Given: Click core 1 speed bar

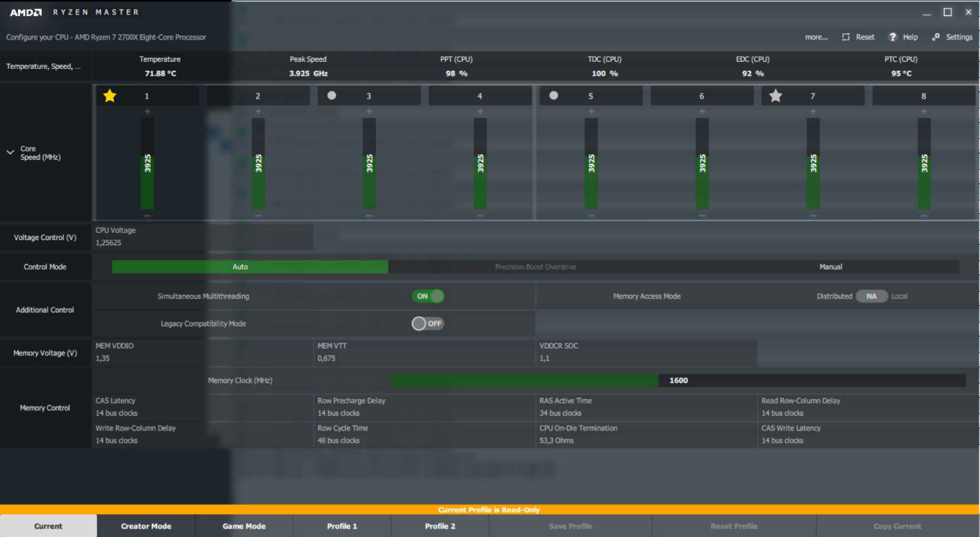Looking at the screenshot, I should 147,163.
